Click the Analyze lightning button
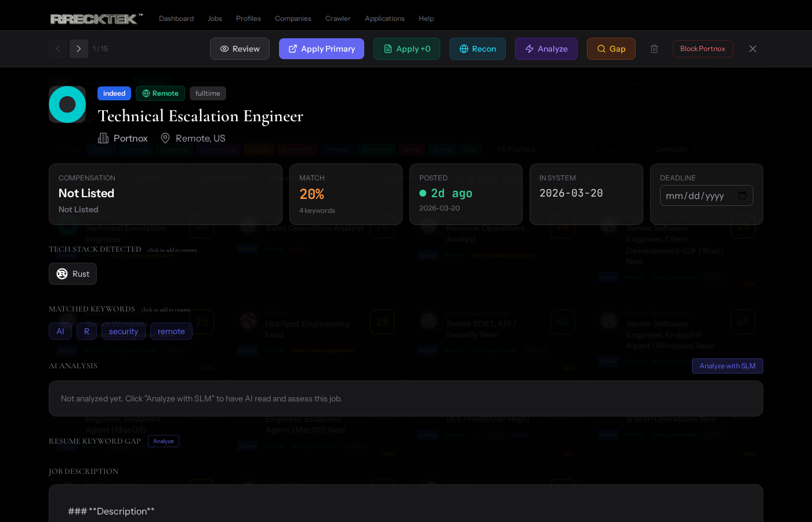Image resolution: width=812 pixels, height=522 pixels. pyautogui.click(x=546, y=49)
